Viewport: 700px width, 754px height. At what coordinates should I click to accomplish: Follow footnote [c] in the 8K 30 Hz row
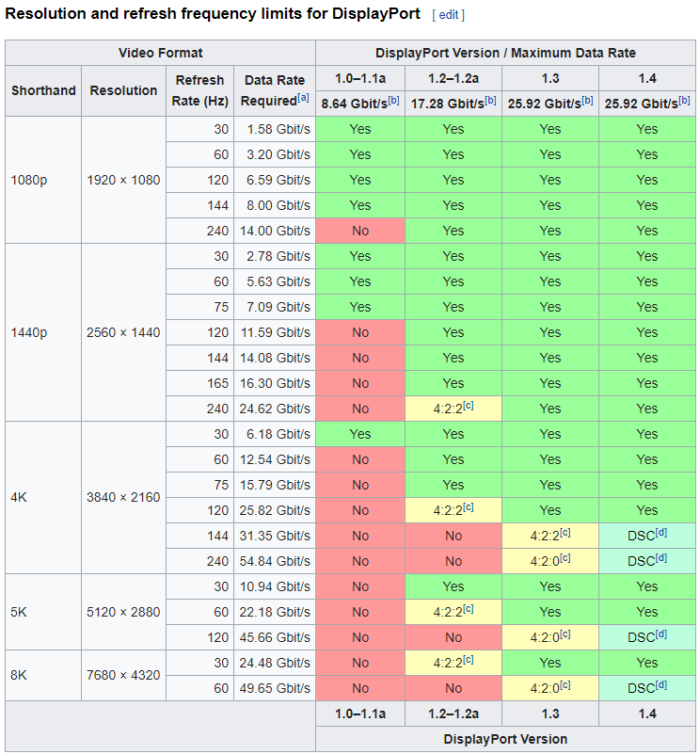pyautogui.click(x=468, y=659)
